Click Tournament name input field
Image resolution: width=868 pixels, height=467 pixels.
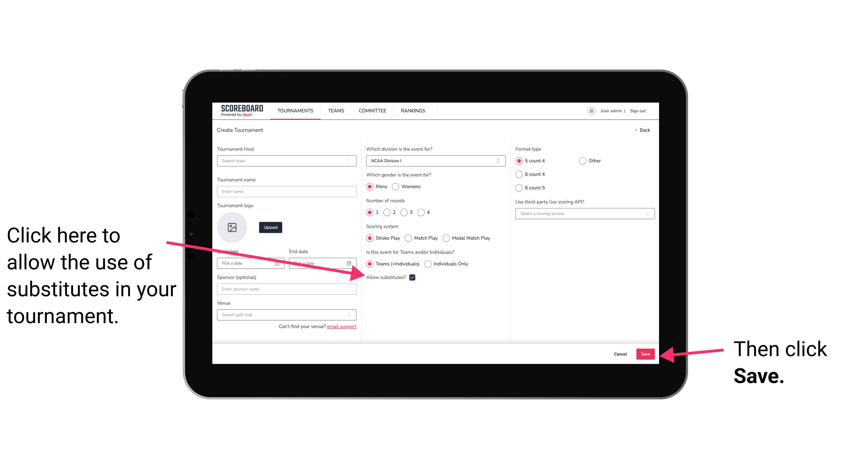(286, 191)
